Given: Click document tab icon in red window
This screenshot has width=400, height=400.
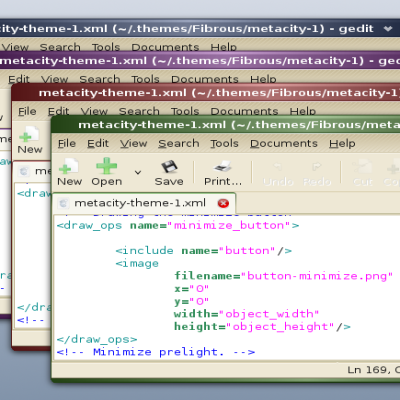Looking at the screenshot, I should tap(24, 171).
